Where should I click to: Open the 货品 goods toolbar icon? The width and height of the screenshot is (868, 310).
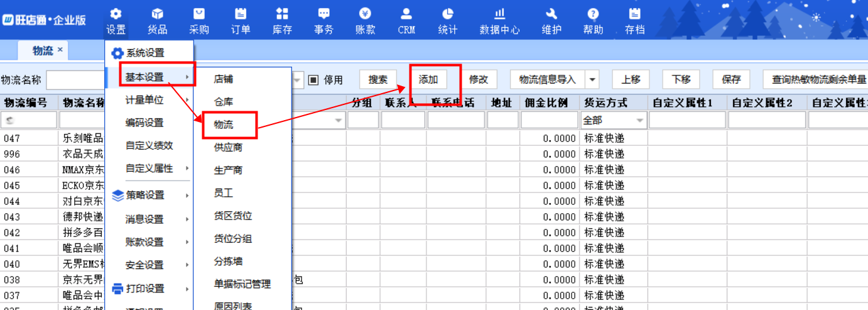(157, 14)
